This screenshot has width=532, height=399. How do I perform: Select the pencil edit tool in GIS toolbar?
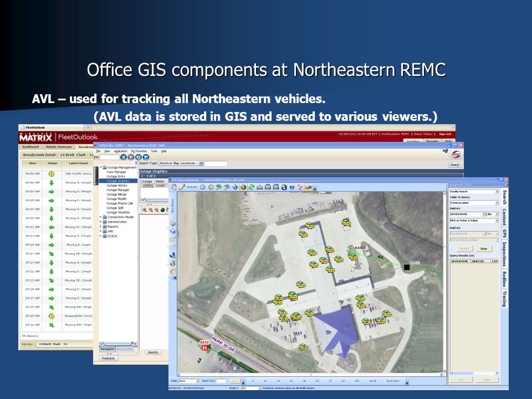(x=182, y=187)
